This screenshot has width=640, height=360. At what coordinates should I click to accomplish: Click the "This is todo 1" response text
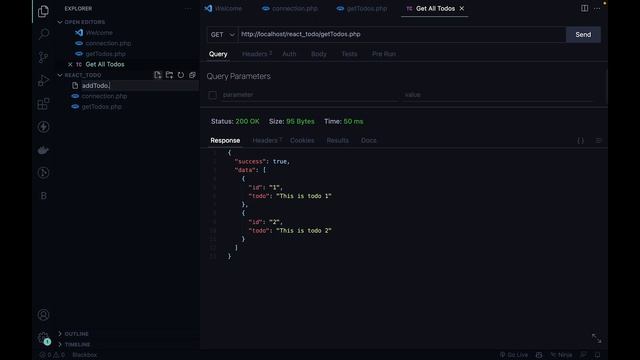[304, 196]
